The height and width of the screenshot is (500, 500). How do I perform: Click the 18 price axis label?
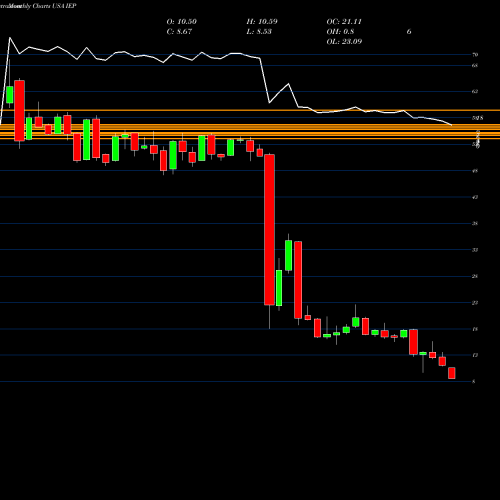point(475,329)
